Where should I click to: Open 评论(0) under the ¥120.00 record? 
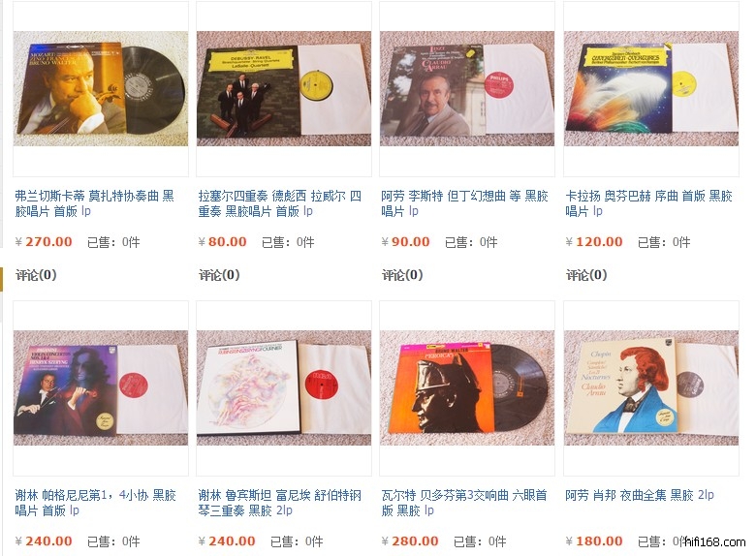pyautogui.click(x=586, y=275)
